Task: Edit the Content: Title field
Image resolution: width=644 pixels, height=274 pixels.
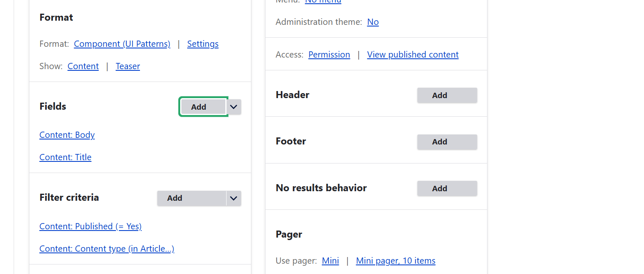Action: tap(65, 157)
